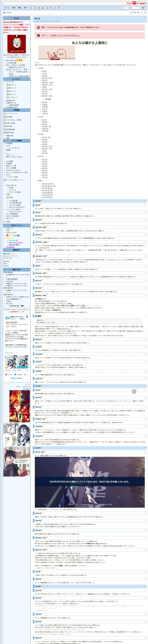Expand the メインストーリー section
This screenshot has width=148, height=644.
tap(5, 114)
